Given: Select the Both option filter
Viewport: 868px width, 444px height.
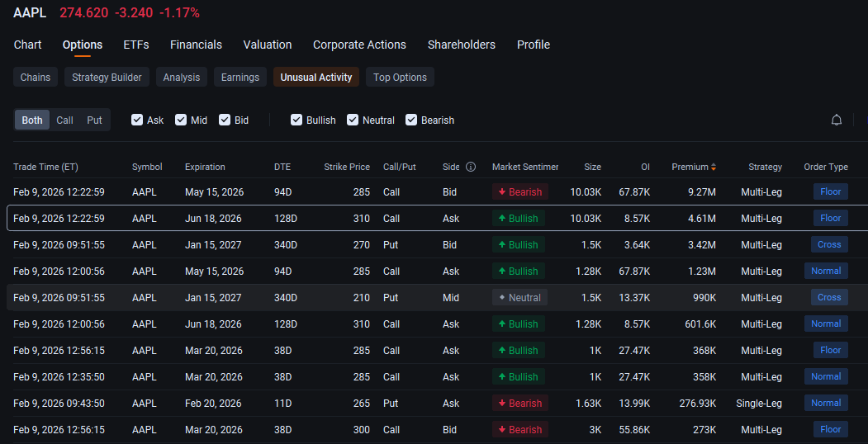Looking at the screenshot, I should [x=32, y=120].
